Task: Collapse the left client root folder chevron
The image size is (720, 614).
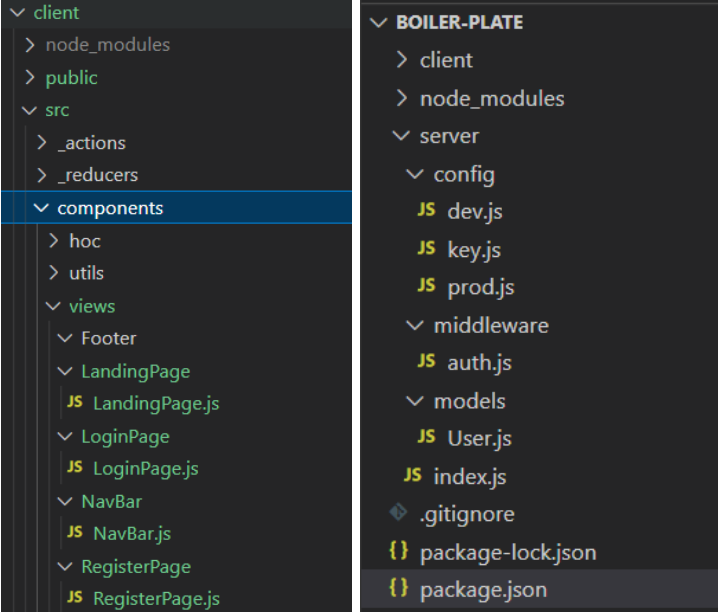Action: (17, 13)
